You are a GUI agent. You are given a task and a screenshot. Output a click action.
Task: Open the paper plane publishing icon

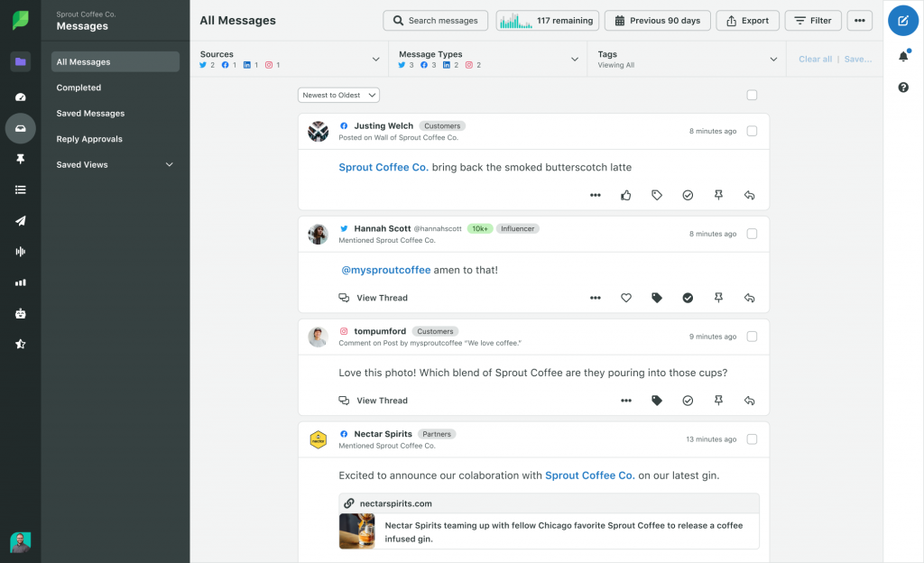coord(21,221)
